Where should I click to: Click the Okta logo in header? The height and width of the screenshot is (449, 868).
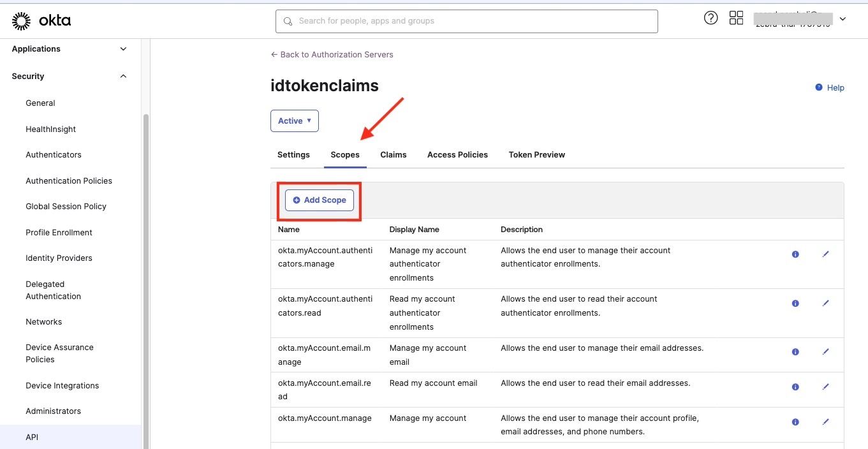click(41, 21)
